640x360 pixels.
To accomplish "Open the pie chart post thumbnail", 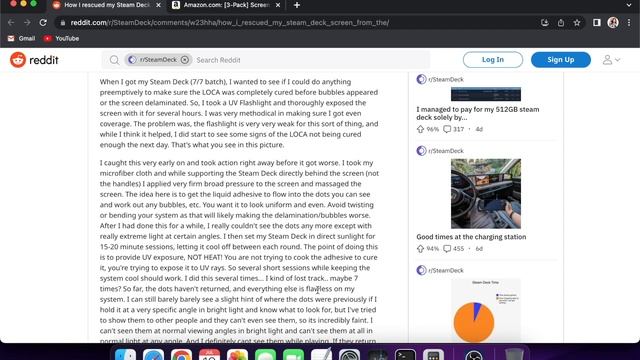I will pos(486,310).
